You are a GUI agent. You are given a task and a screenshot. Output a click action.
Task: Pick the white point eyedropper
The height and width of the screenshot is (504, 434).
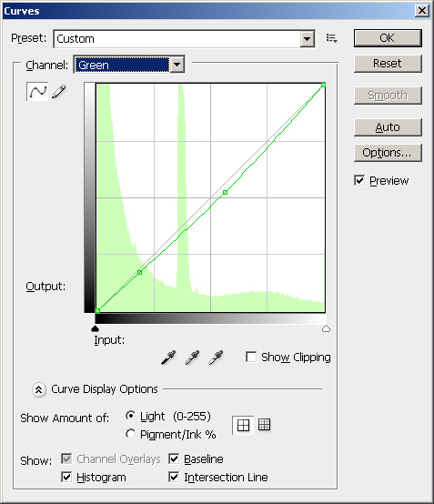[216, 358]
